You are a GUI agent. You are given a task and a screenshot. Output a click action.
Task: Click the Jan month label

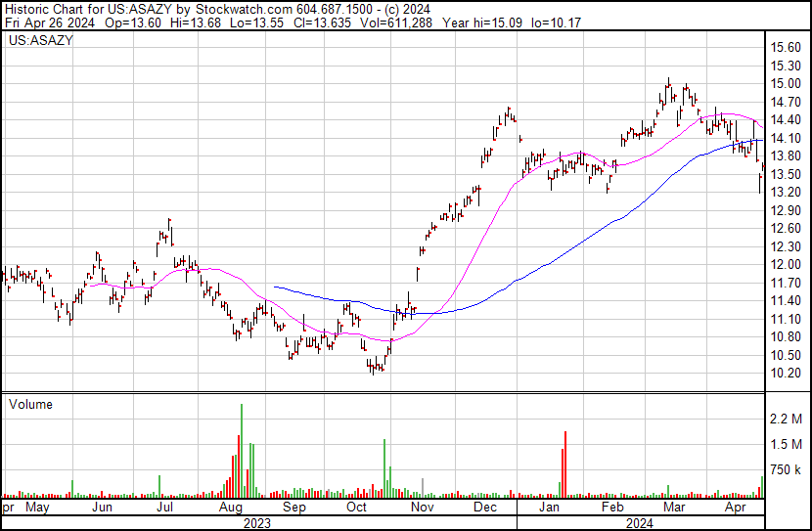coord(549,507)
